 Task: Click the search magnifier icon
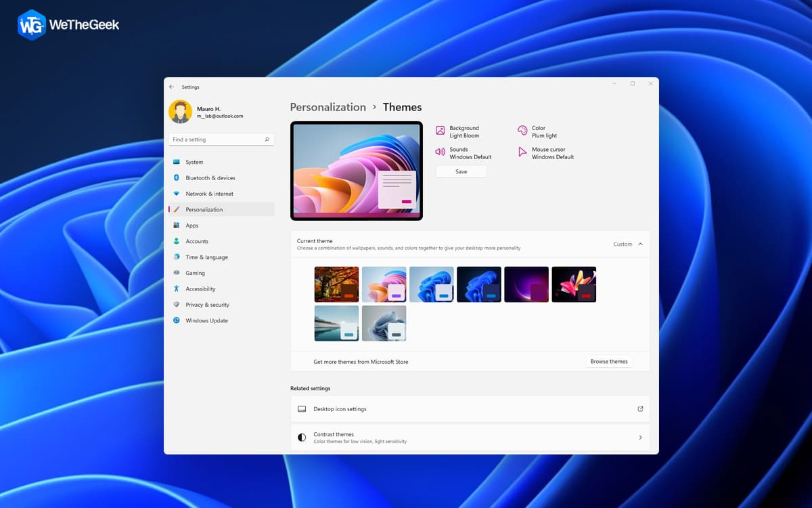pos(267,140)
